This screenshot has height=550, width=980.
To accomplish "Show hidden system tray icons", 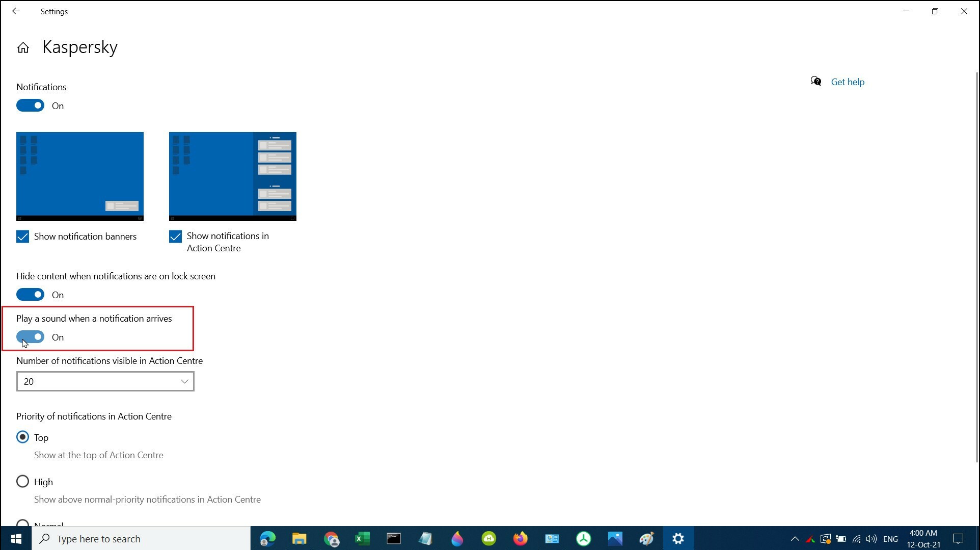I will point(795,539).
